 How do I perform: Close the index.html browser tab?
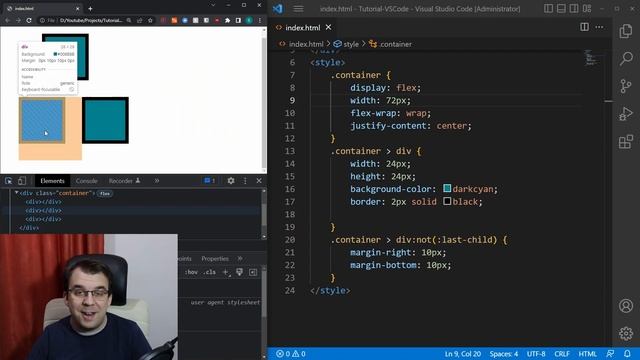(78, 9)
